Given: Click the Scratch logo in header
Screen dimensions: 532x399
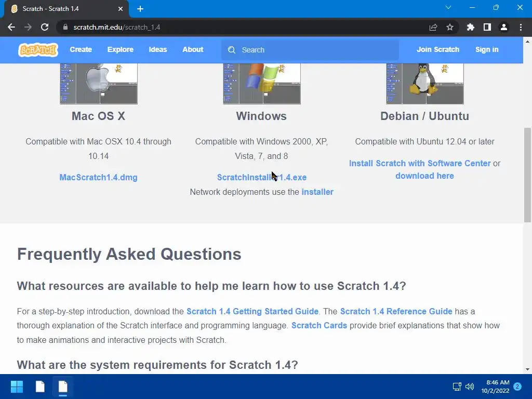Looking at the screenshot, I should 38,50.
